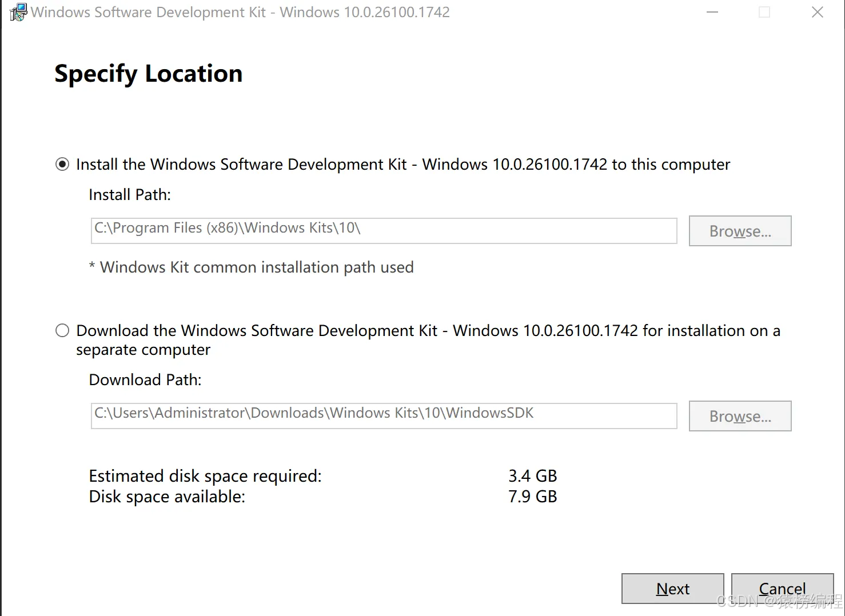This screenshot has width=845, height=616.
Task: Click the 3.4 GB required value
Action: click(533, 476)
